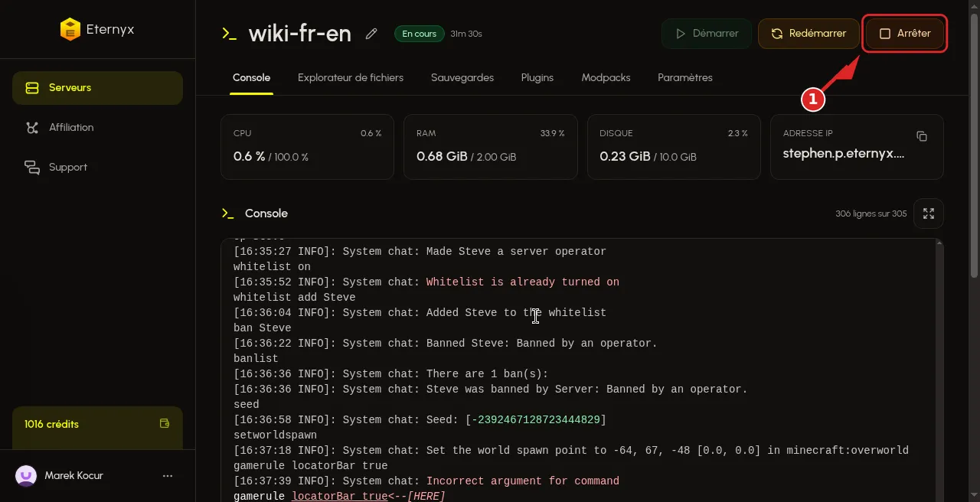Click the Redémarrer button
This screenshot has height=502, width=980.
[808, 34]
